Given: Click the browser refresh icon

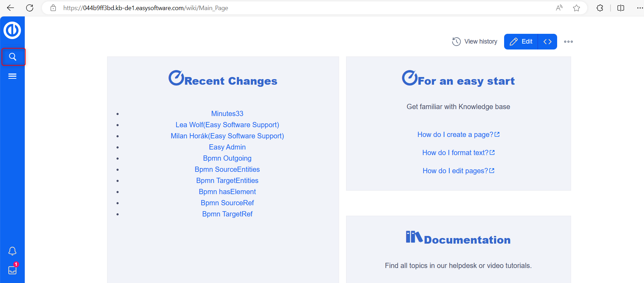Looking at the screenshot, I should [x=30, y=8].
